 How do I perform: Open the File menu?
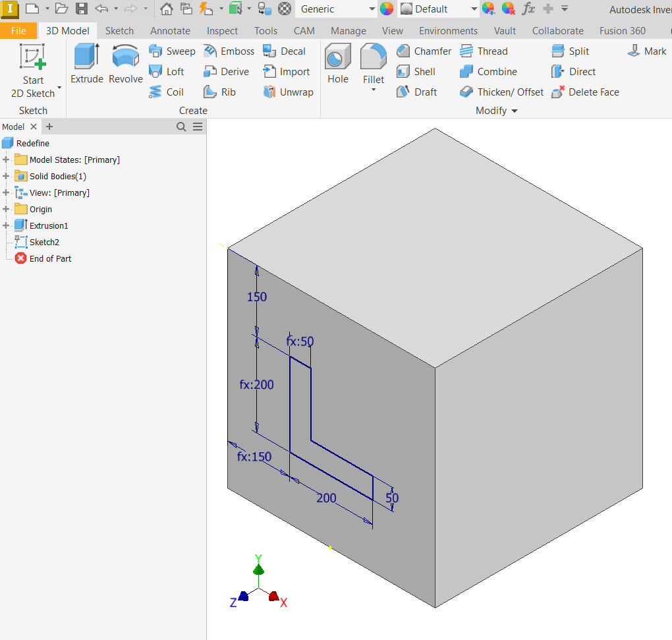(18, 31)
